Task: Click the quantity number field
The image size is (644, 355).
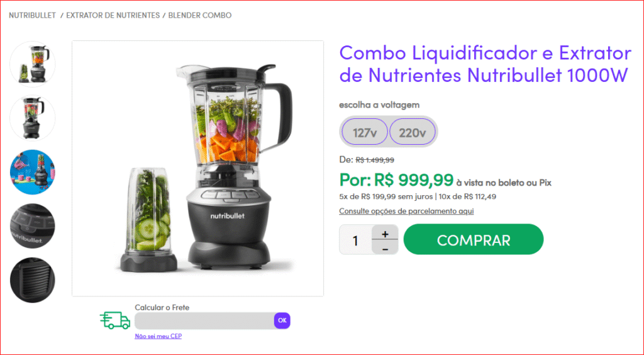Action: 356,240
